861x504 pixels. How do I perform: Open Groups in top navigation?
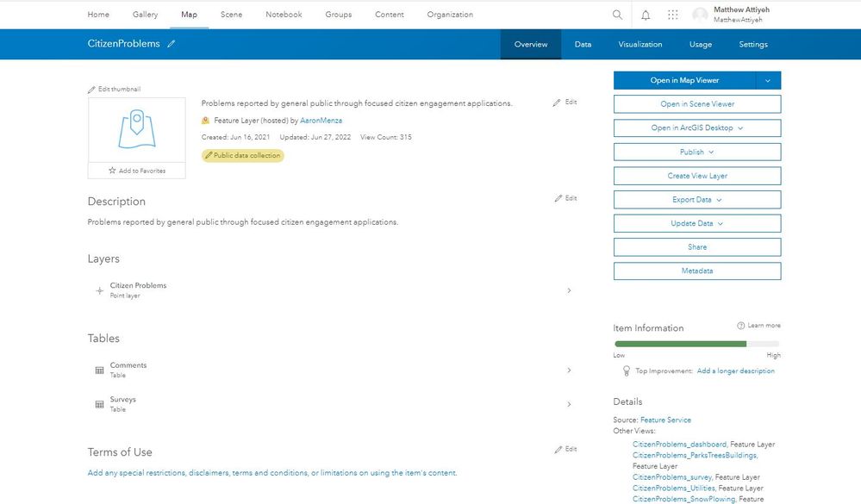(338, 15)
